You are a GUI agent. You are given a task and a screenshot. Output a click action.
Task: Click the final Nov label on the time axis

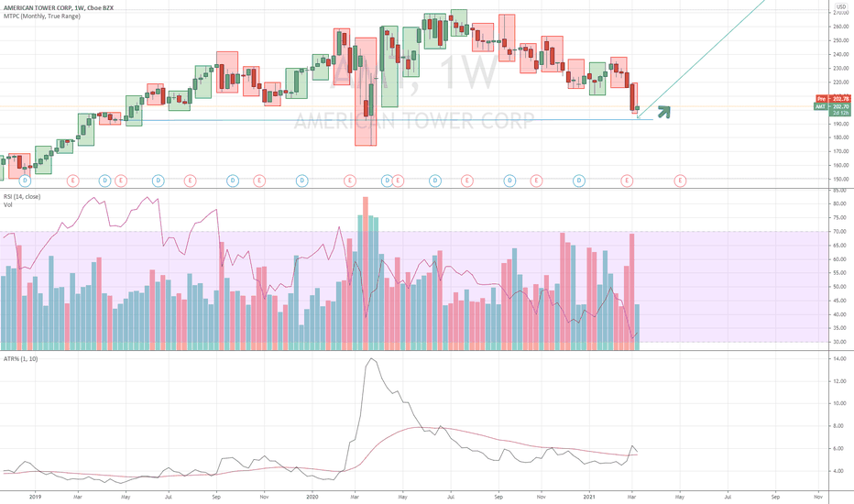coord(818,497)
